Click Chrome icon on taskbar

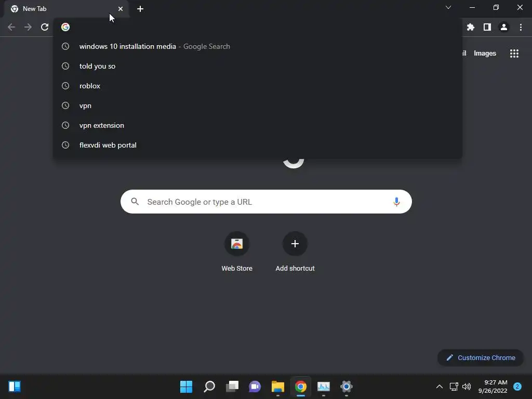tap(301, 387)
